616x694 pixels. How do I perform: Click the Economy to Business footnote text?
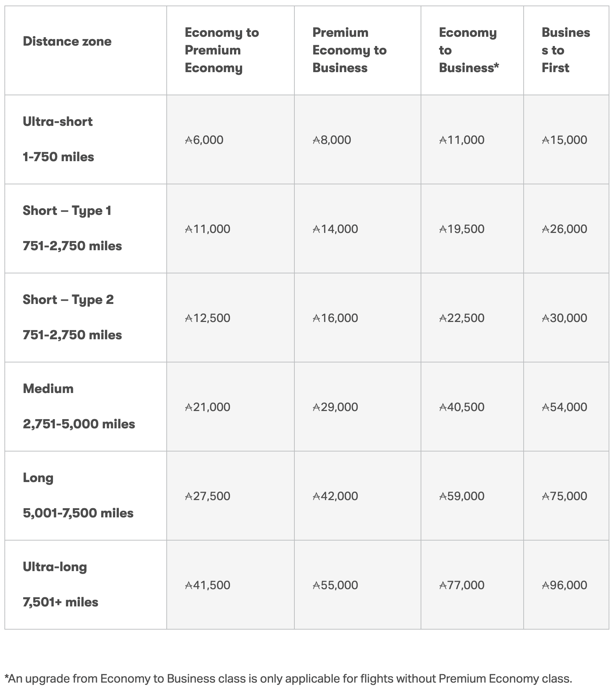coord(288,679)
